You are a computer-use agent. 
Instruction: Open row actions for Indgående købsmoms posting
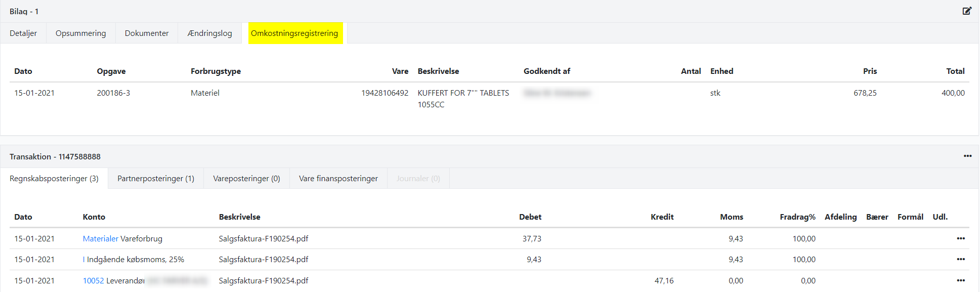tap(960, 259)
